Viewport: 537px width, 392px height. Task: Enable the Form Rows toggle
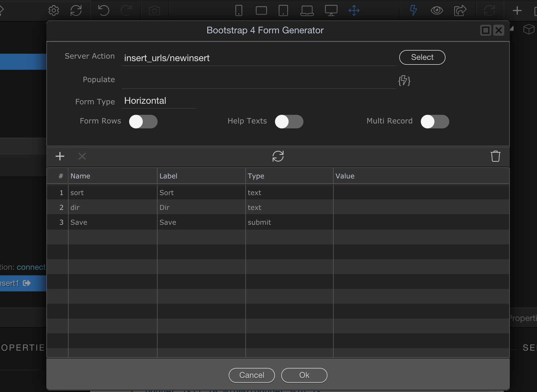[143, 122]
